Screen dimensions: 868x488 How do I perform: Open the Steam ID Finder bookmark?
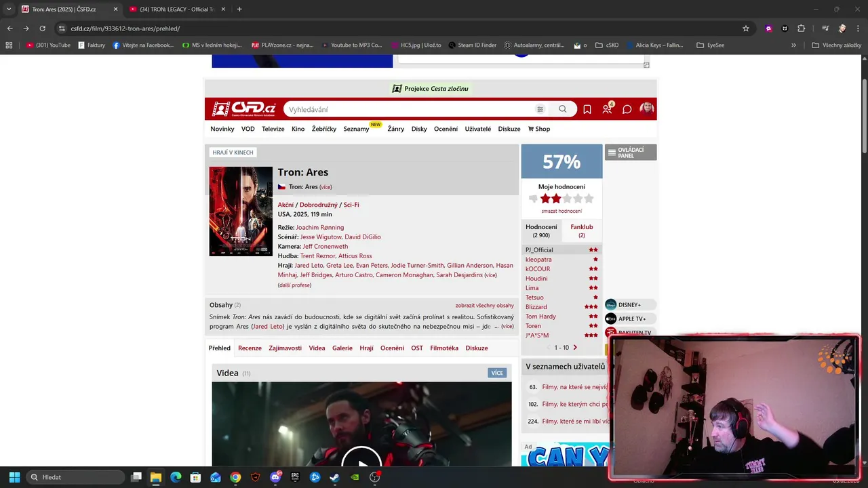pos(473,45)
